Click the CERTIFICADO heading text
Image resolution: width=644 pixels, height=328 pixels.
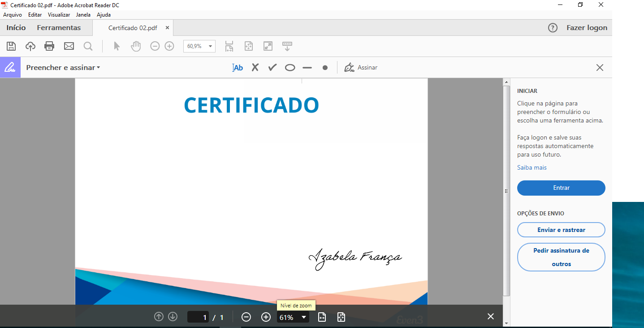pyautogui.click(x=251, y=105)
